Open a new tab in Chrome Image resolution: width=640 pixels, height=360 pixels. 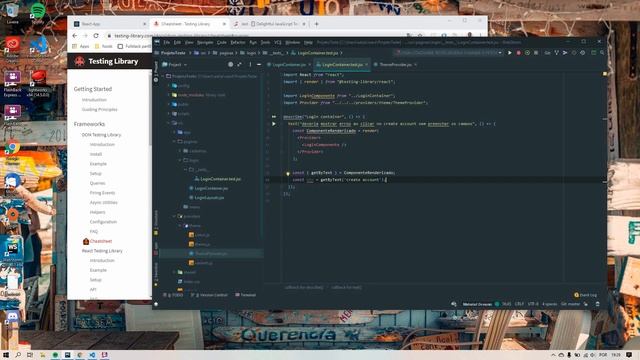(316, 24)
